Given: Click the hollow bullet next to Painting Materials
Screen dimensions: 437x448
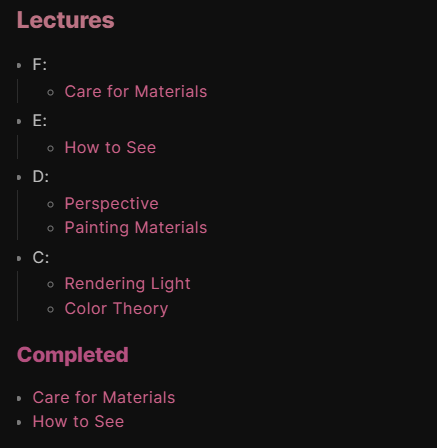Looking at the screenshot, I should click(x=51, y=229).
